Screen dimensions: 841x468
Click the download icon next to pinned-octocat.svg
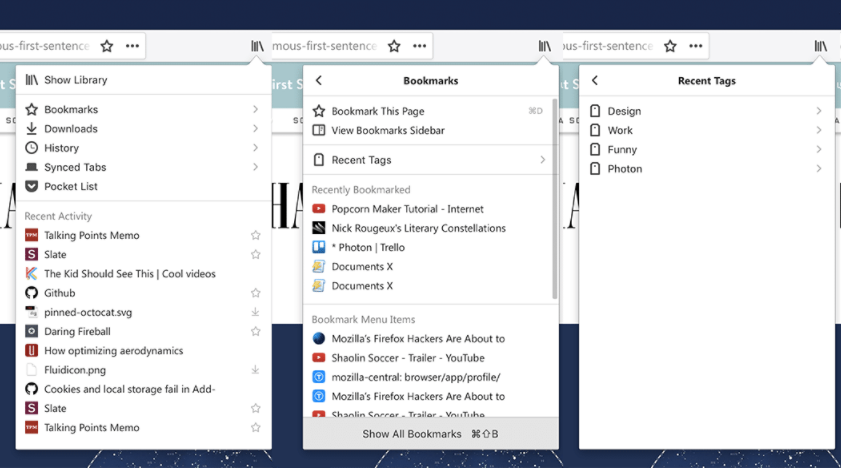(x=255, y=312)
